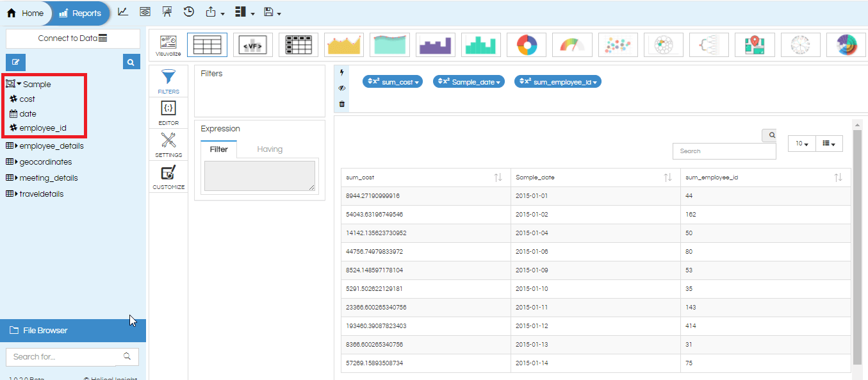This screenshot has height=380, width=868.
Task: Expand the traveldetails table
Action: [17, 194]
